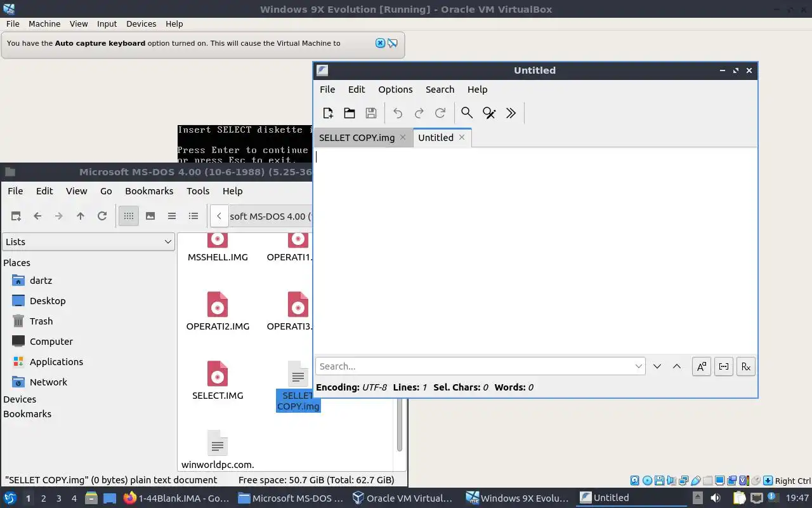
Task: Select the MSSHELL.IMG disk image file
Action: (218, 248)
